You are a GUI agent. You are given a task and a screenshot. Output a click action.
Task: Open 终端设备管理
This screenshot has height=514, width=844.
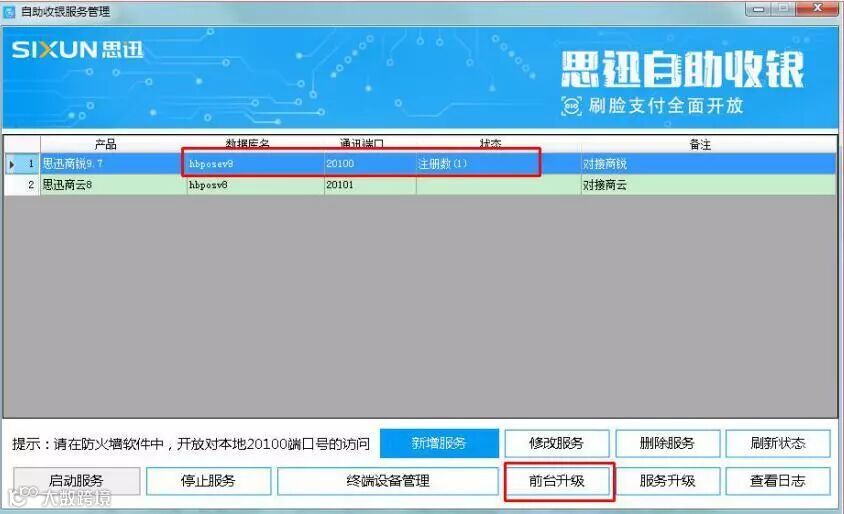[x=388, y=480]
